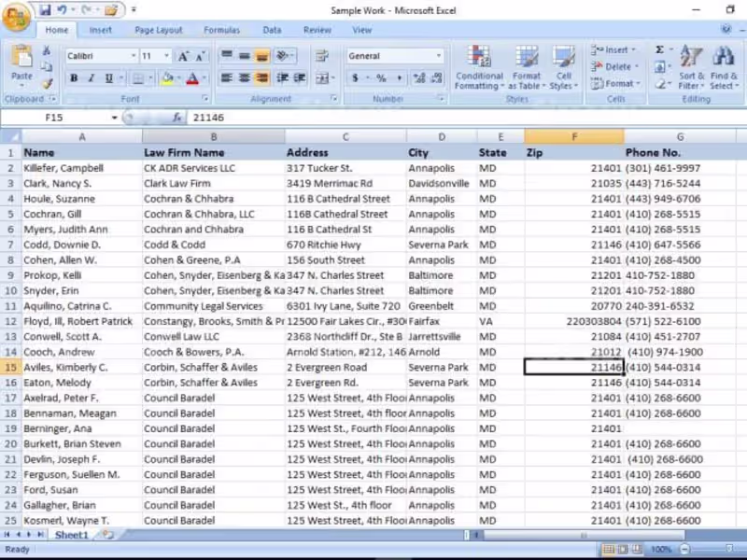
Task: Switch to the Page Layout tab
Action: [x=159, y=30]
